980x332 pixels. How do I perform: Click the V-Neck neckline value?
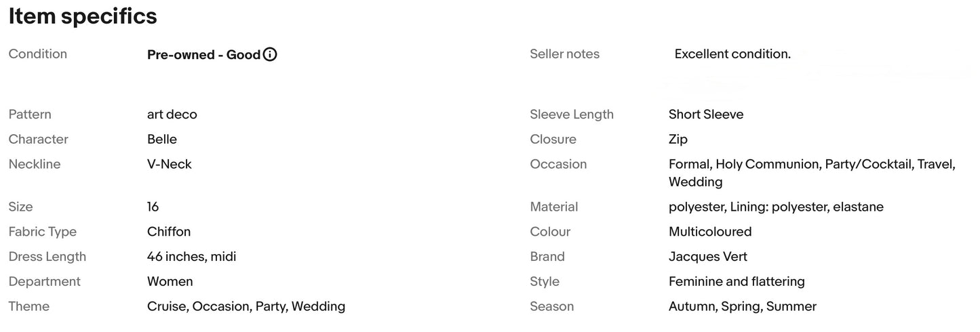(170, 165)
